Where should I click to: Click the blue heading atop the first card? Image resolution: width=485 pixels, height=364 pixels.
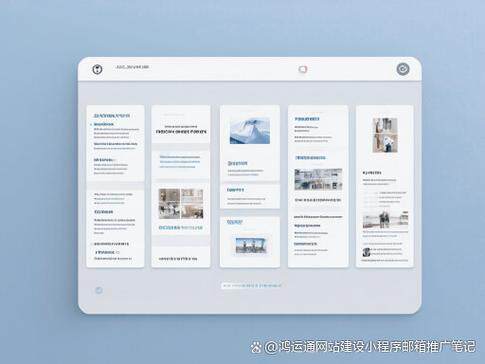pos(112,116)
